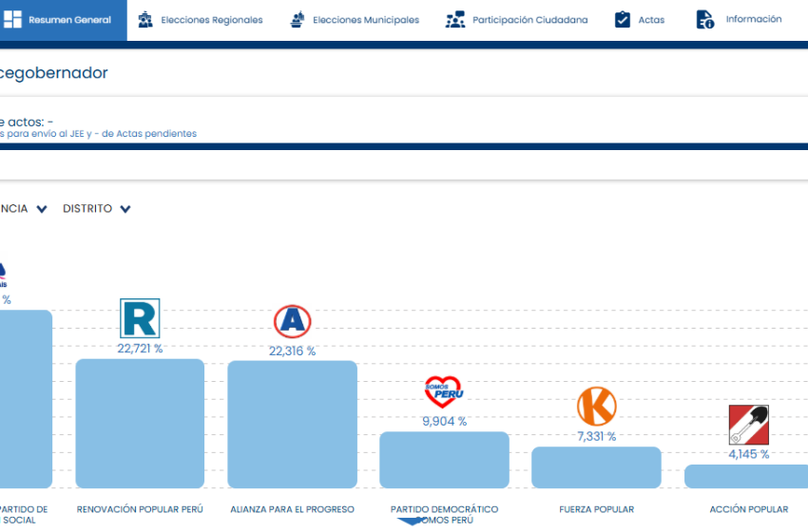Click the Participación Ciudadana people icon
Viewport: 808px width, 532px height.
(455, 20)
